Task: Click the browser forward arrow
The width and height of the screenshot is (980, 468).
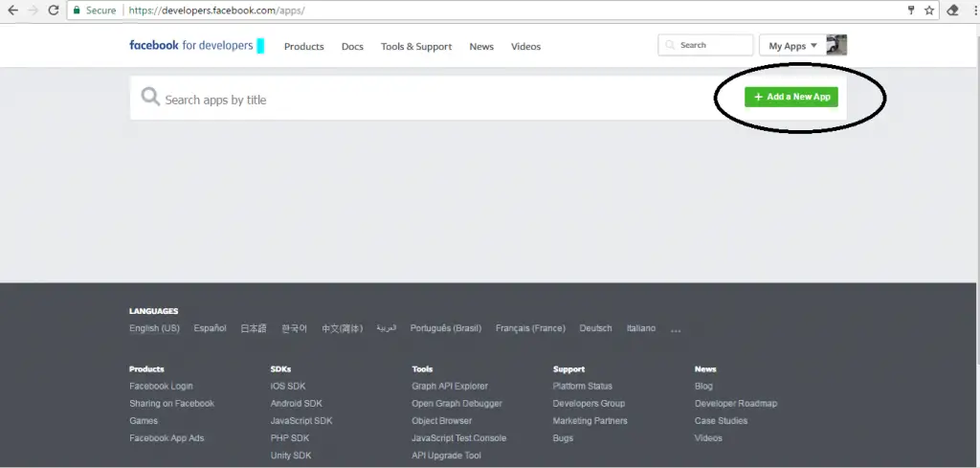Action: coord(33,11)
